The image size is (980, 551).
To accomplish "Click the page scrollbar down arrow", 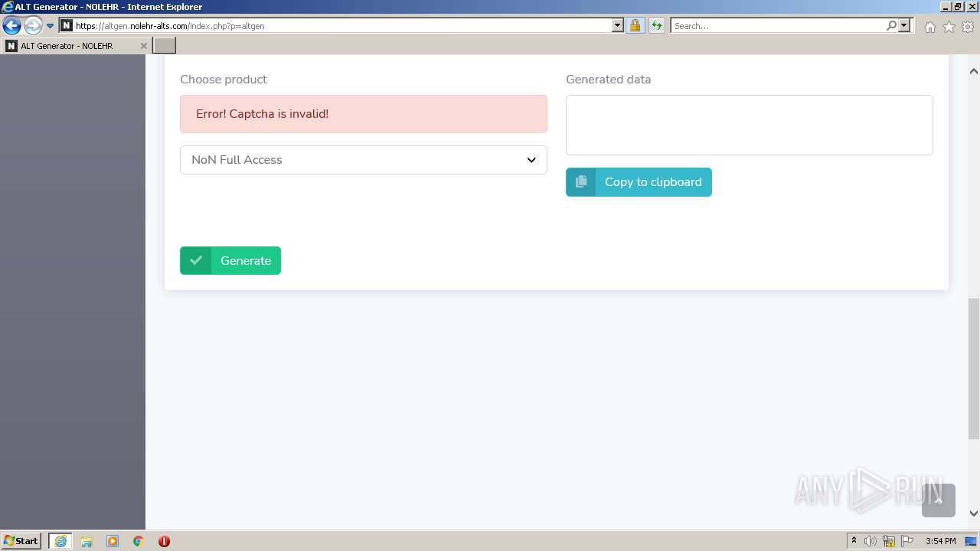I will tap(974, 514).
